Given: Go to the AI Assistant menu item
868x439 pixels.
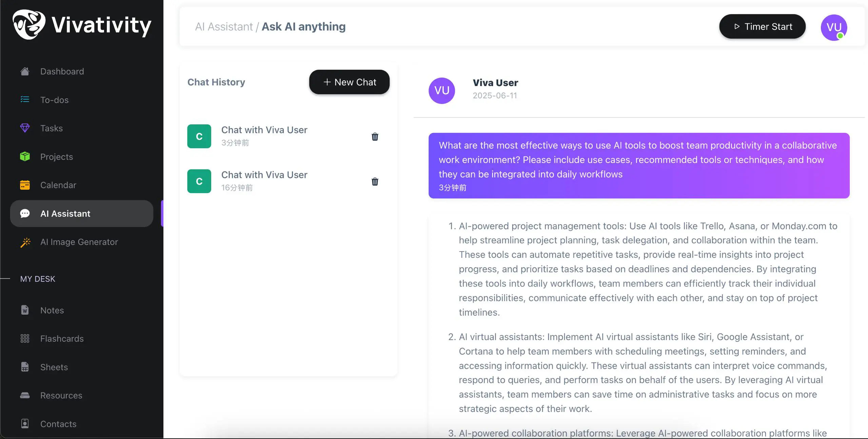Looking at the screenshot, I should (82, 213).
